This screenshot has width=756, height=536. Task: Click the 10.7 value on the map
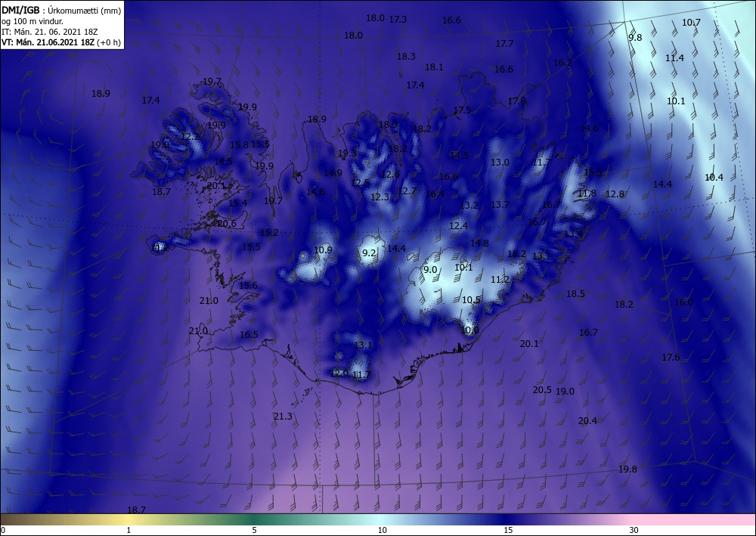691,22
